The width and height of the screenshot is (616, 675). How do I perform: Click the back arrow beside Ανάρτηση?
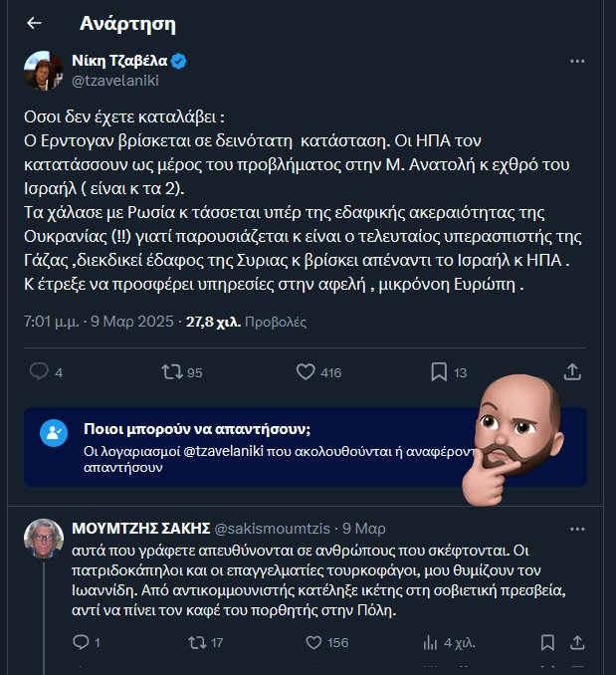point(34,23)
